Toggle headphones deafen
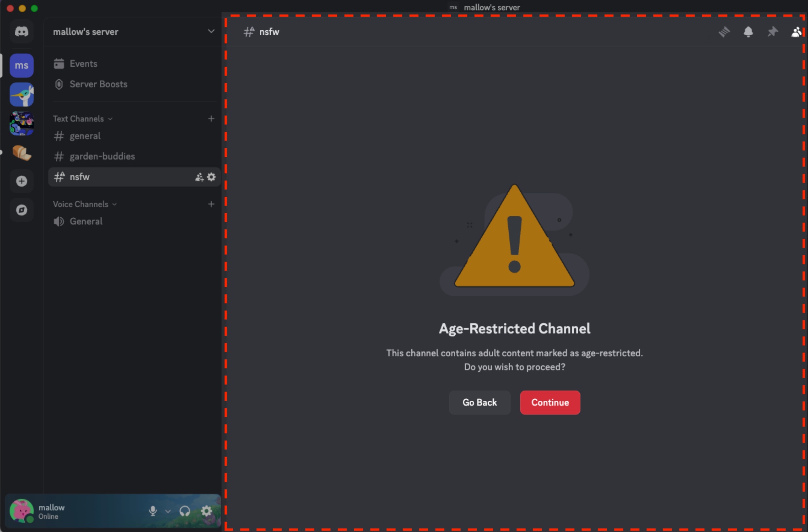Viewport: 808px width, 532px height. (185, 511)
